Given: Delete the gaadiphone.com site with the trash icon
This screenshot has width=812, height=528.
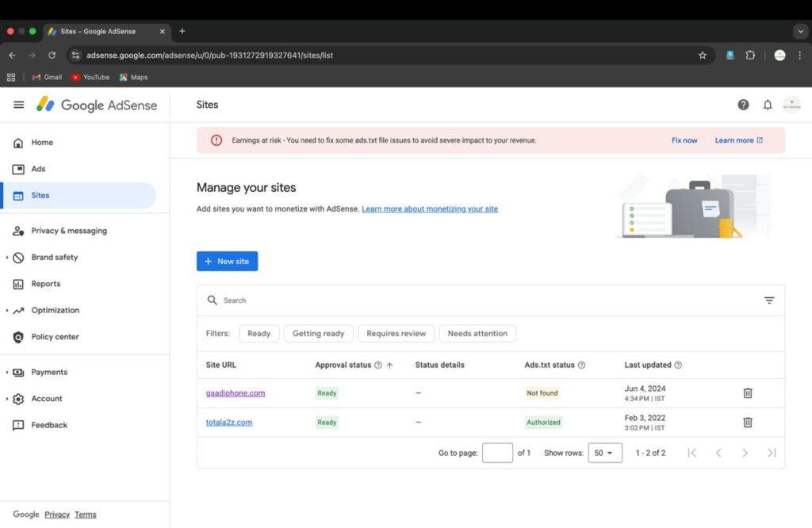Looking at the screenshot, I should (x=747, y=393).
